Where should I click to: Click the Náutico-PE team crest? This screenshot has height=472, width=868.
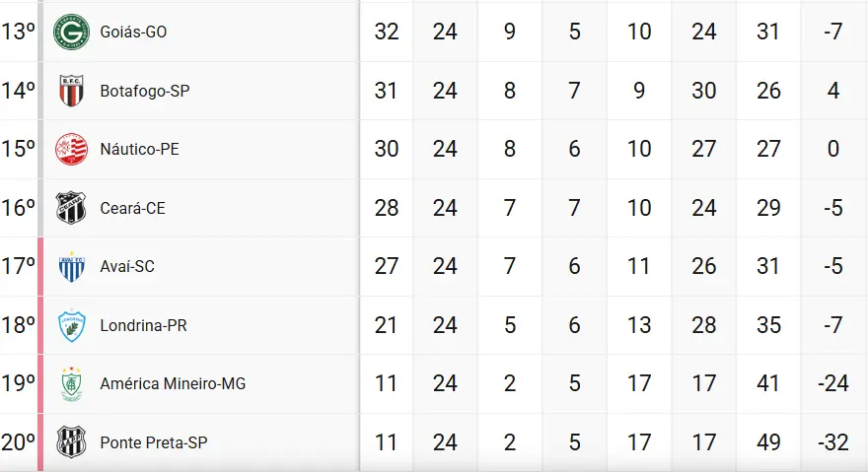click(x=71, y=150)
